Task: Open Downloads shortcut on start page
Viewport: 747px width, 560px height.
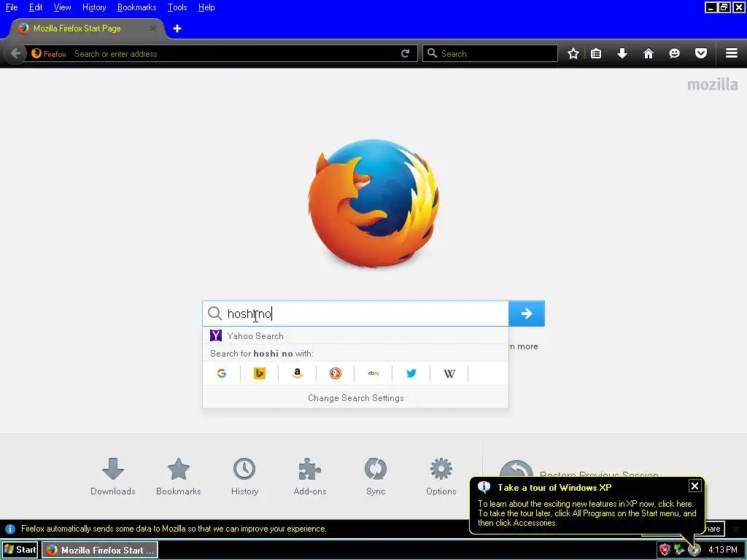Action: pyautogui.click(x=113, y=477)
